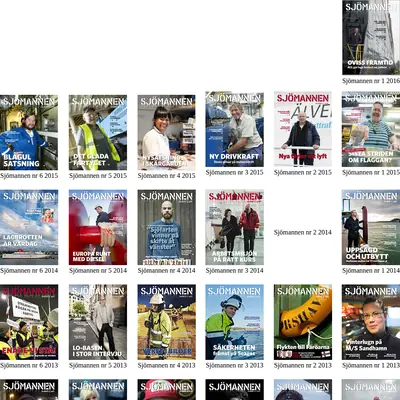Screen dimensions: 400x400
Task: Click the Sjömannen nr 1 2016 caption link
Action: click(x=371, y=81)
